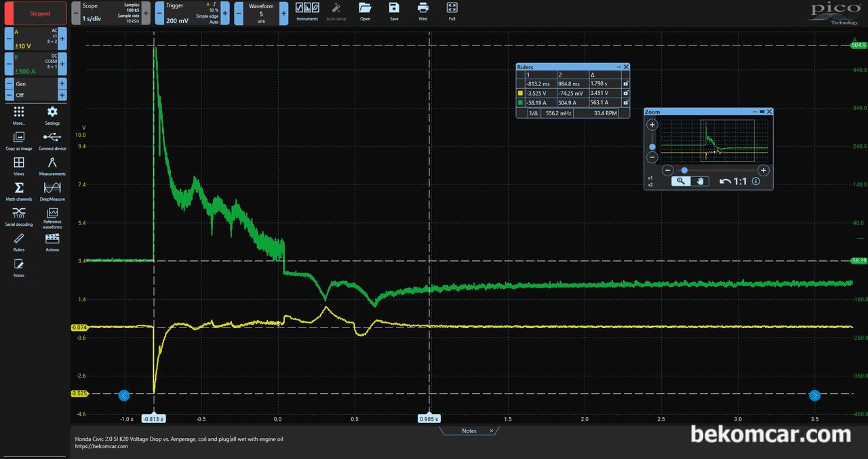The width and height of the screenshot is (868, 459).
Task: Collapse the Gen minus button
Action: [x=9, y=83]
